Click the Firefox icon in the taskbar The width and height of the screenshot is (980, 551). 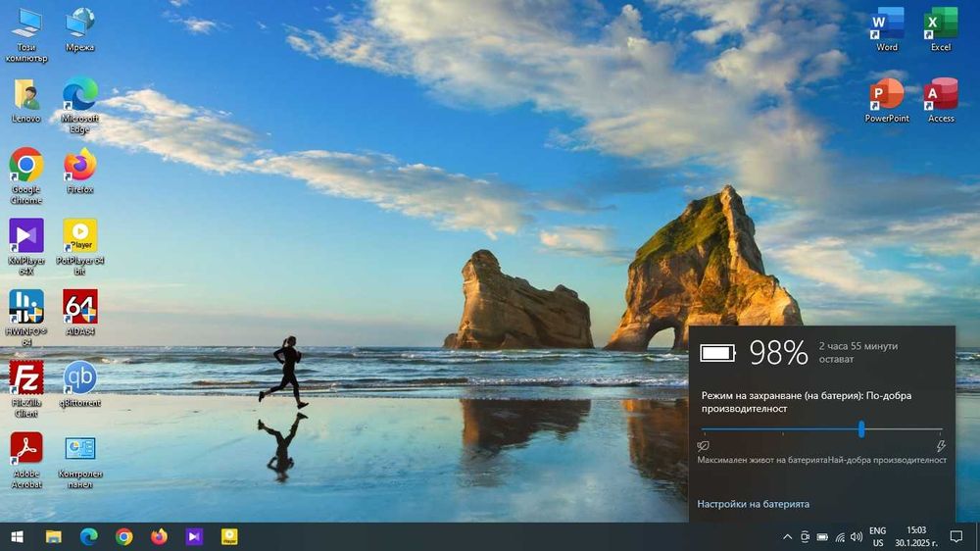point(159,536)
